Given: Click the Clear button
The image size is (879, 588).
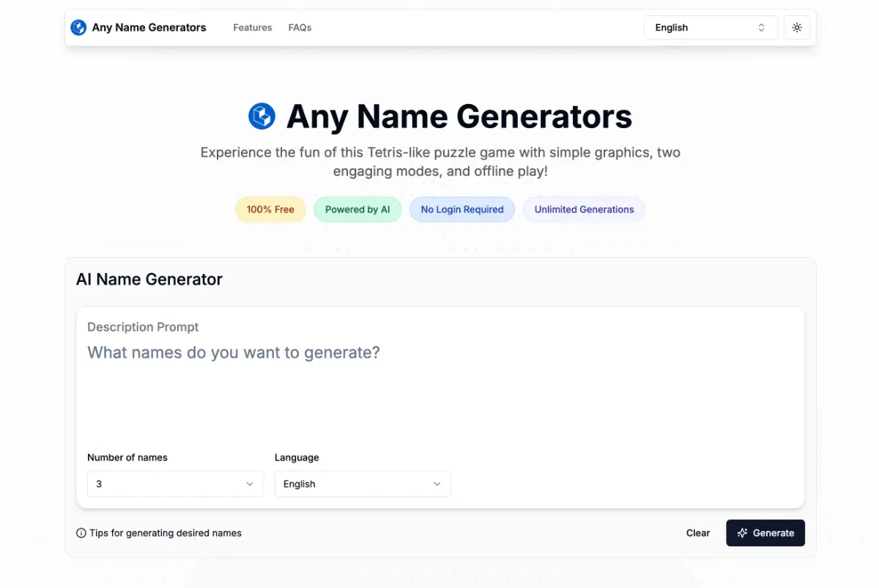Looking at the screenshot, I should [697, 533].
